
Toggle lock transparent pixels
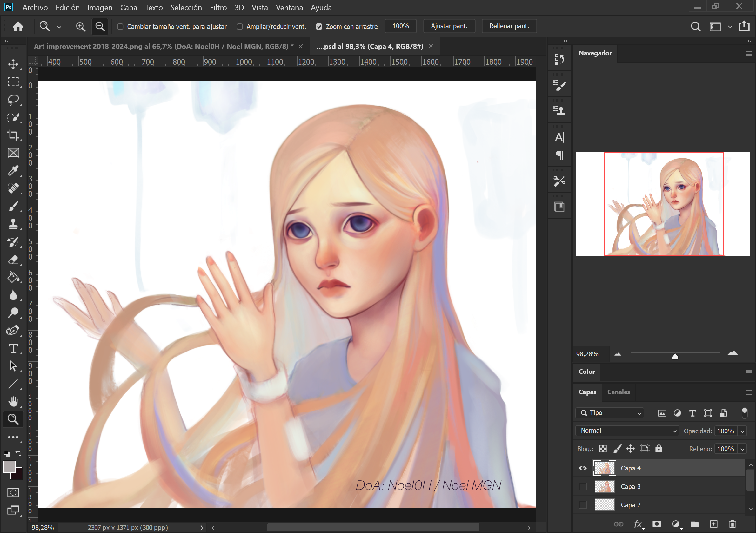pyautogui.click(x=603, y=449)
